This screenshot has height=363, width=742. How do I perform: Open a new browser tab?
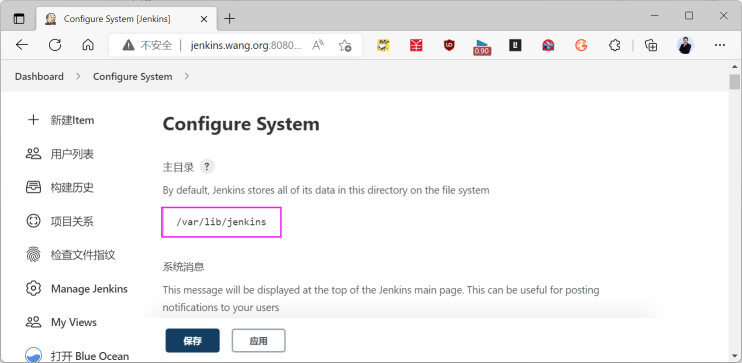230,19
